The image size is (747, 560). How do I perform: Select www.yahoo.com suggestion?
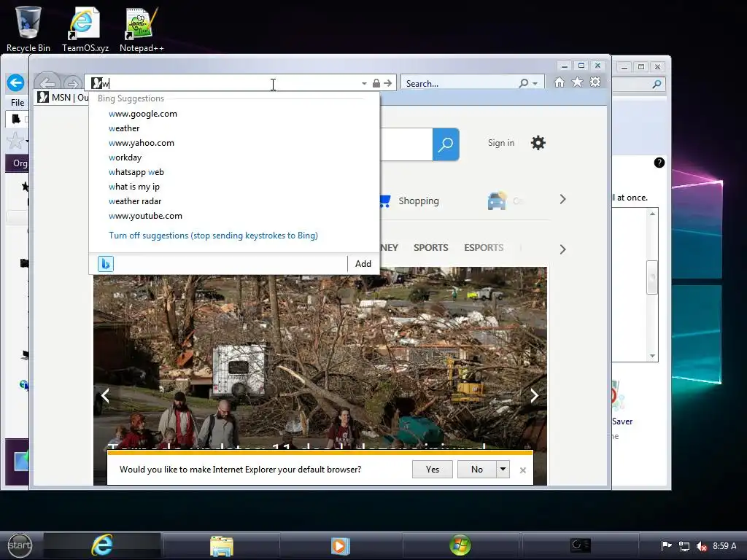[x=142, y=143]
